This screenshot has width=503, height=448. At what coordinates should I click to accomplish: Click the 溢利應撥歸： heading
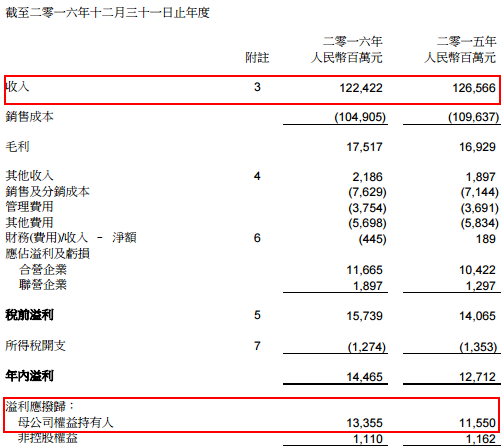pyautogui.click(x=39, y=407)
